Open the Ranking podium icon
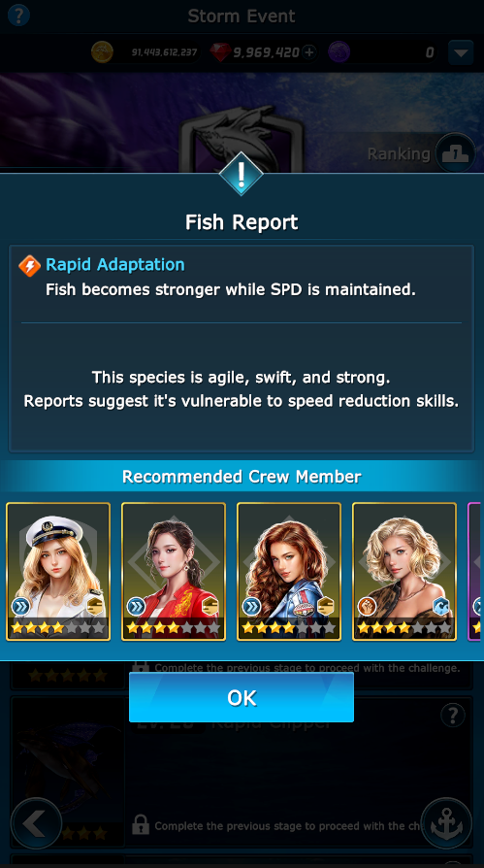Viewport: 484px width, 868px height. click(455, 154)
